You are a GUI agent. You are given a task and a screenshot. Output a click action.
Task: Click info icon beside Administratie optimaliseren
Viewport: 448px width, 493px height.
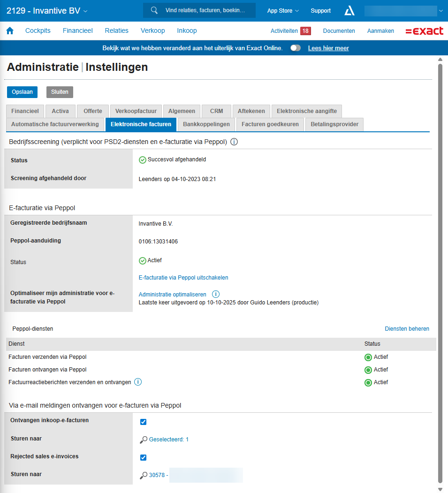(216, 295)
